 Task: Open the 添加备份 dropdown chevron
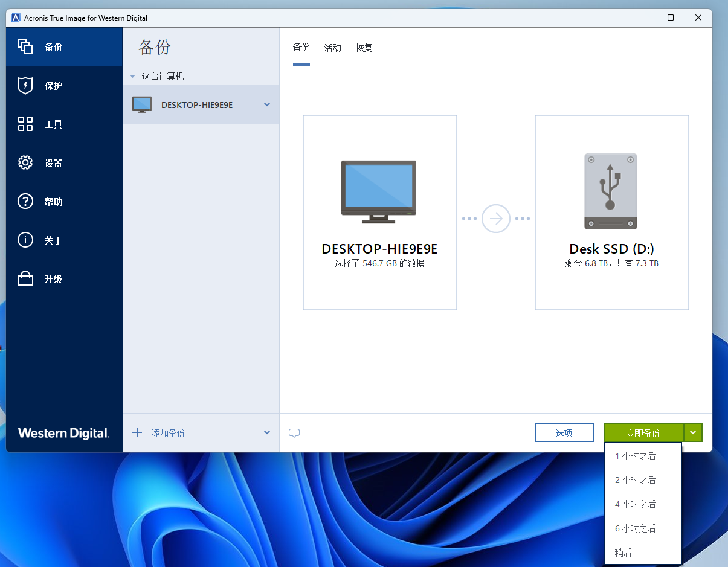pos(267,432)
